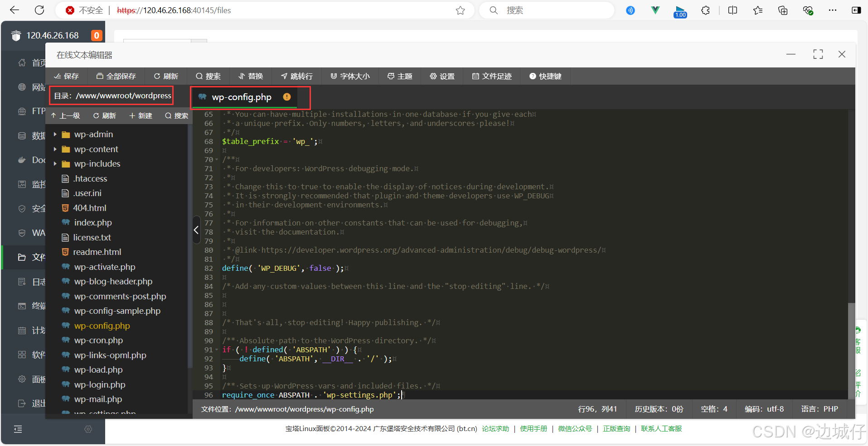Viewport: 868px width, 446px height.
Task: Open wp-config-sample.php file
Action: click(117, 311)
